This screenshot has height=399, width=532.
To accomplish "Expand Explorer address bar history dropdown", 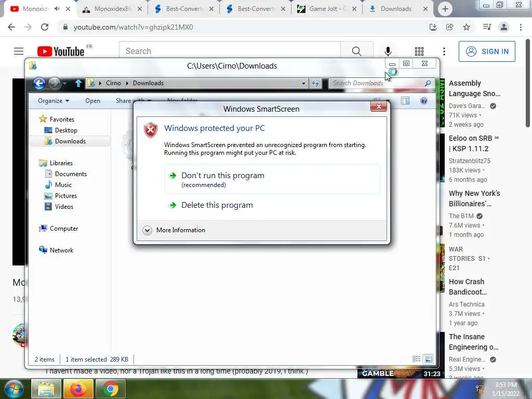I will 303,83.
